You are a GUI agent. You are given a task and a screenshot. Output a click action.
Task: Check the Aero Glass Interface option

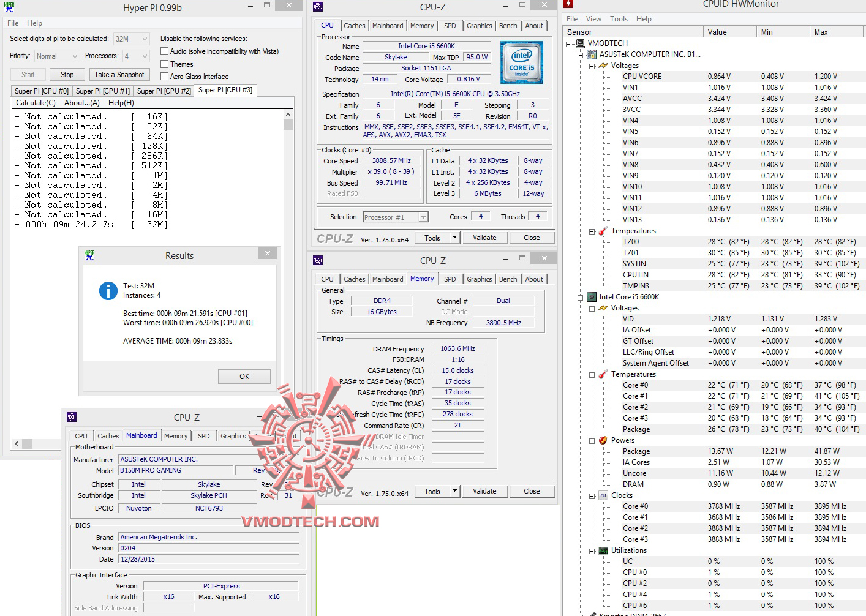coord(164,76)
